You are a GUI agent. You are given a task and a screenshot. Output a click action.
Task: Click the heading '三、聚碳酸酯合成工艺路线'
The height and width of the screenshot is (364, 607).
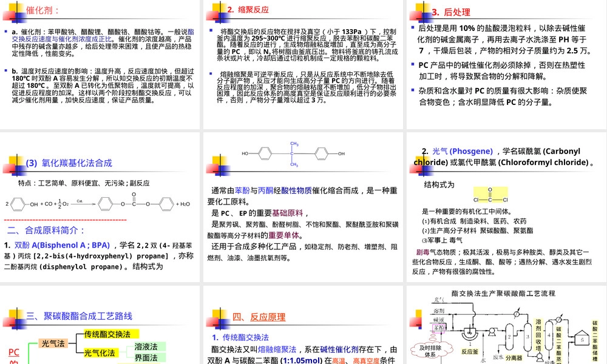point(80,316)
